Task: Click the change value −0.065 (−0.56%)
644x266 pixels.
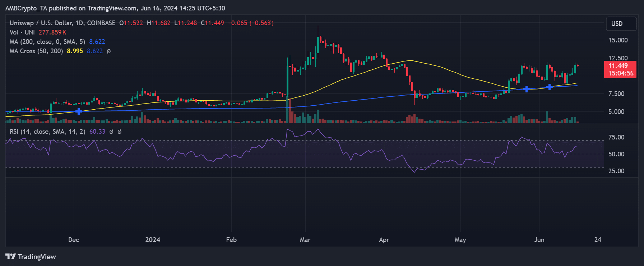Action: point(251,23)
